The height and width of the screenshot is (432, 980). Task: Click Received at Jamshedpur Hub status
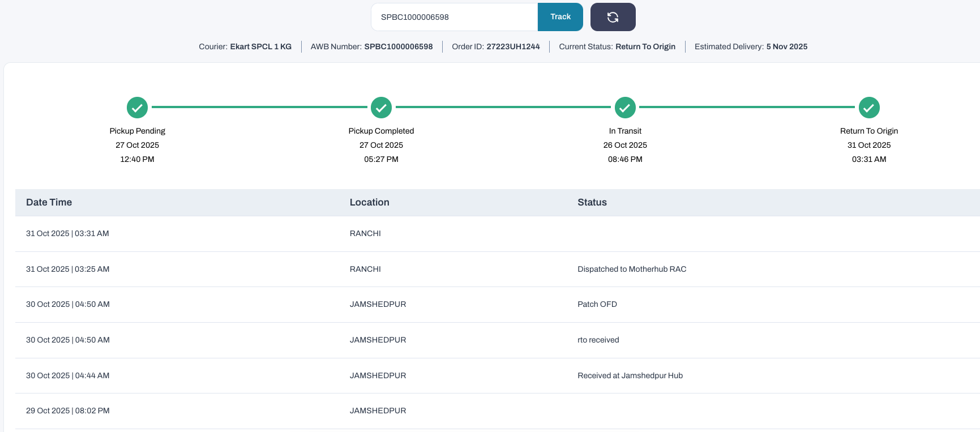point(630,375)
